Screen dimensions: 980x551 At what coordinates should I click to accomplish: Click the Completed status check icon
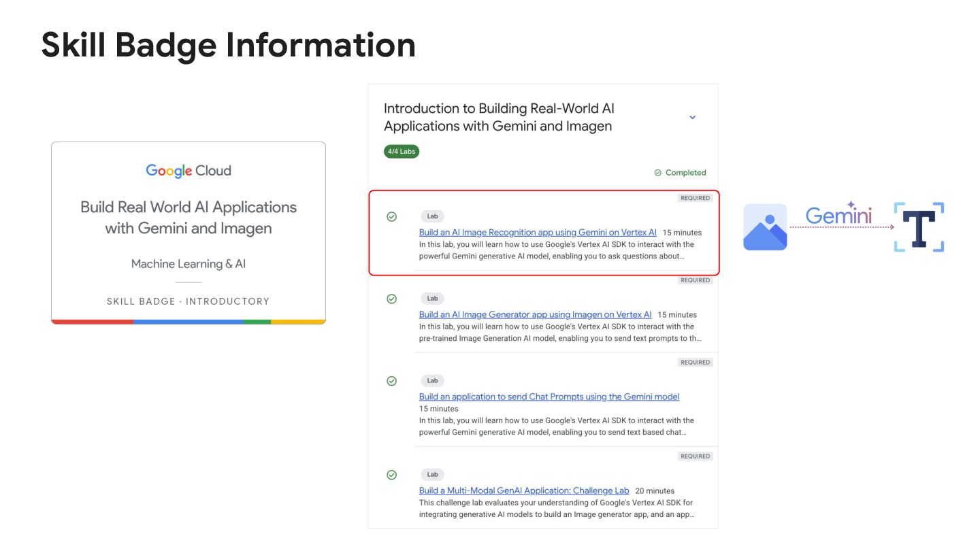point(657,173)
